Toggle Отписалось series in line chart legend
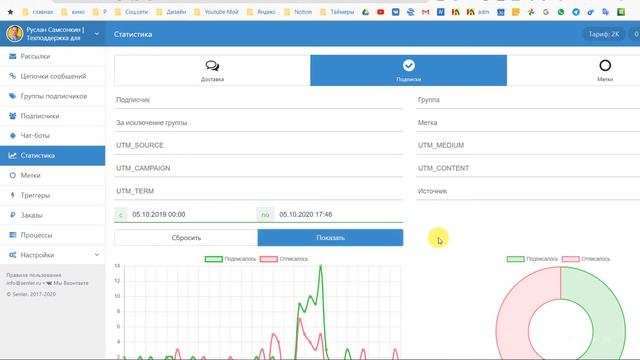Screen dimensions: 640x360 [x=284, y=259]
